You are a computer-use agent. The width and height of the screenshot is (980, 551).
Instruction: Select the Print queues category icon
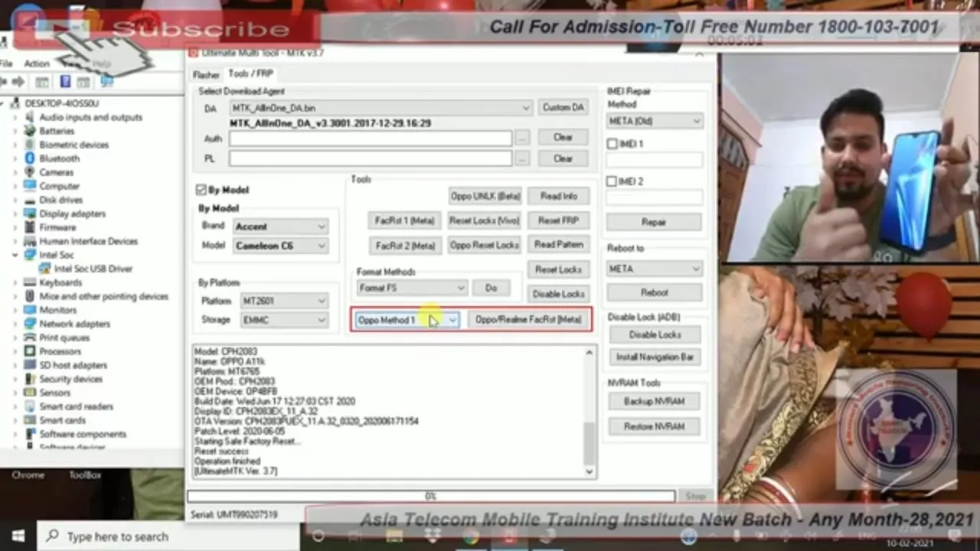tap(29, 337)
